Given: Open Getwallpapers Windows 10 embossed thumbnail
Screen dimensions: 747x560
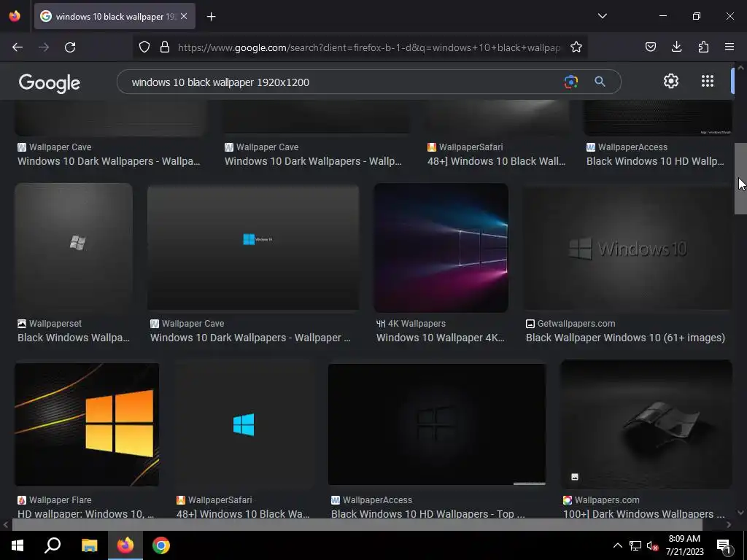Looking at the screenshot, I should pyautogui.click(x=627, y=248).
